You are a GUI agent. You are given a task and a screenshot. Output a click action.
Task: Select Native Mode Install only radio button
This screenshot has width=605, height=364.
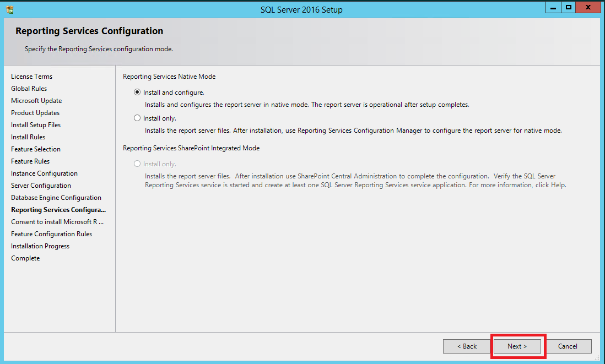pos(137,118)
